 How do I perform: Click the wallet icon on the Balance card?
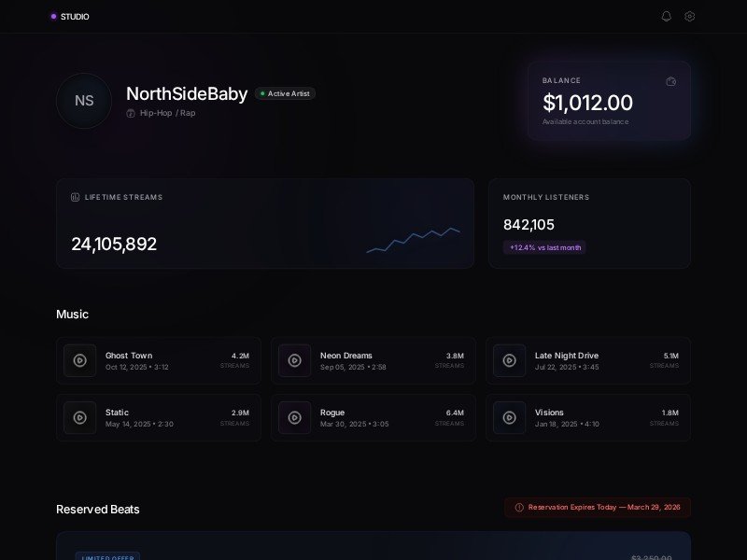pos(671,81)
